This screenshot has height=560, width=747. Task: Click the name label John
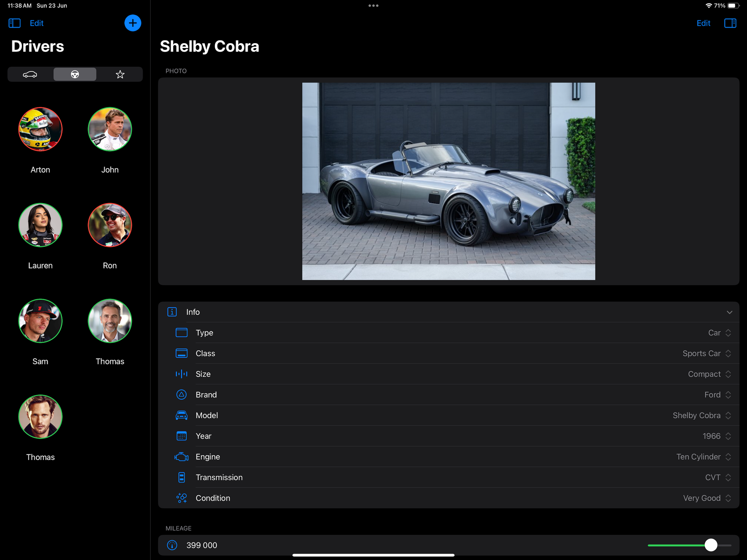[x=110, y=170]
